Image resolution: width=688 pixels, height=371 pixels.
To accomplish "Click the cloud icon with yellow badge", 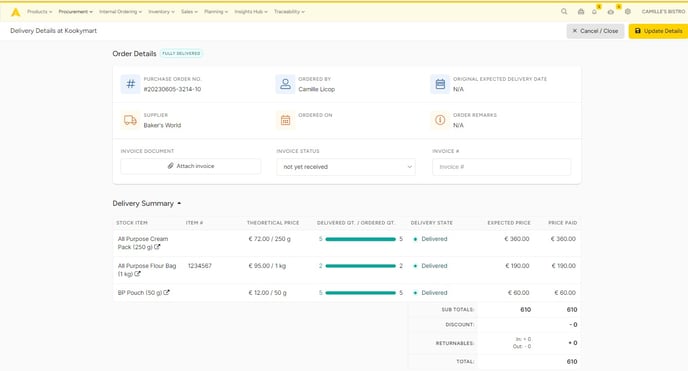I will tap(611, 12).
